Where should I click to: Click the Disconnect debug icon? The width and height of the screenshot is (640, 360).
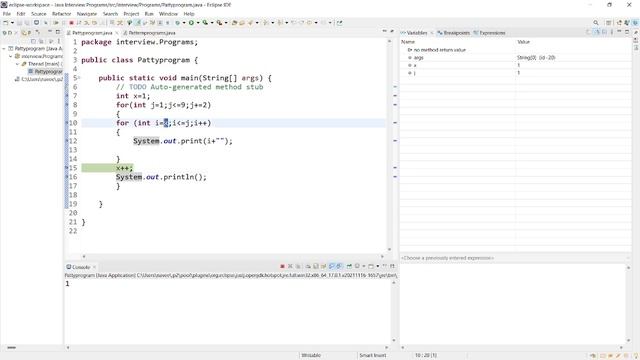(x=79, y=23)
